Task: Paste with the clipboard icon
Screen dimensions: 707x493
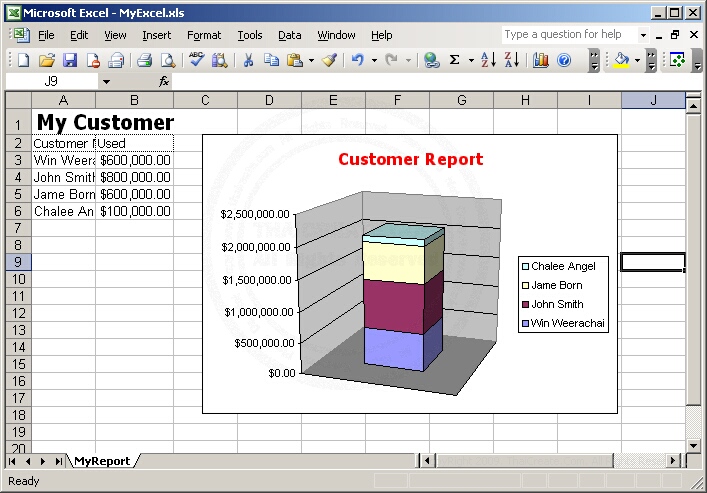Action: pos(295,60)
